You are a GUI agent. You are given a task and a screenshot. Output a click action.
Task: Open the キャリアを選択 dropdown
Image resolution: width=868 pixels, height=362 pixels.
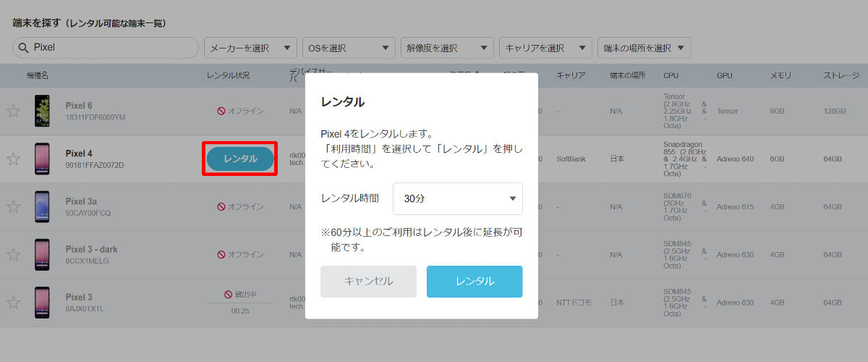pyautogui.click(x=545, y=48)
